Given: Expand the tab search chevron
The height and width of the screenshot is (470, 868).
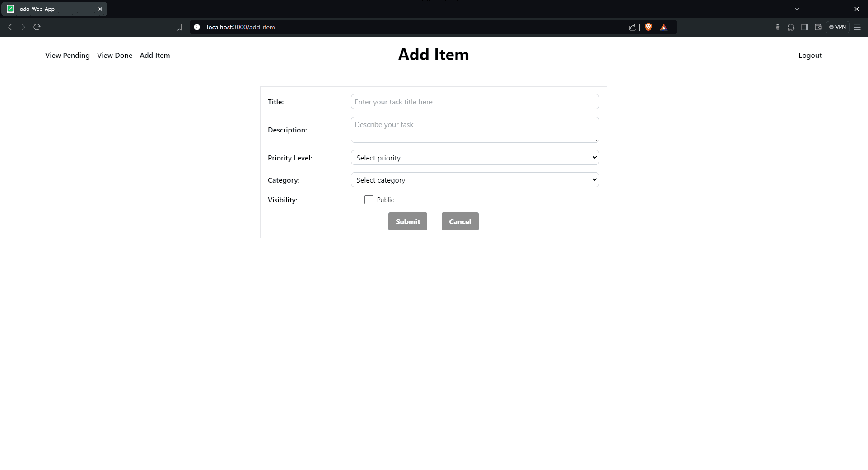Looking at the screenshot, I should (797, 9).
